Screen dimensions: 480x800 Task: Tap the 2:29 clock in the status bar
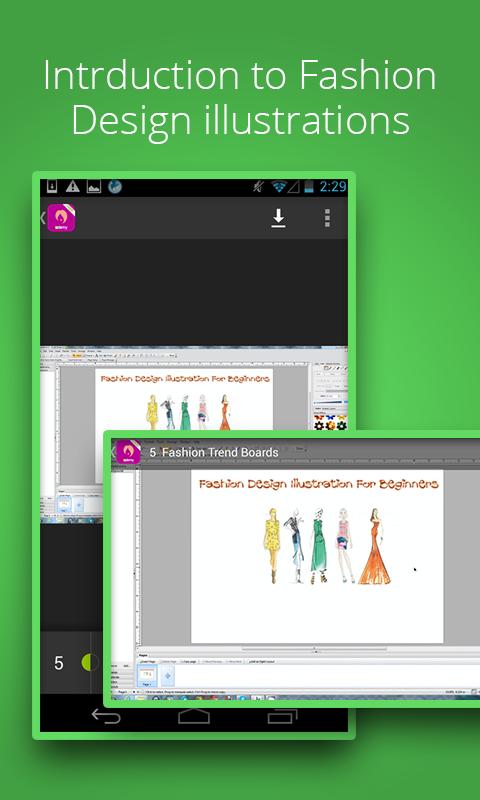pos(333,187)
